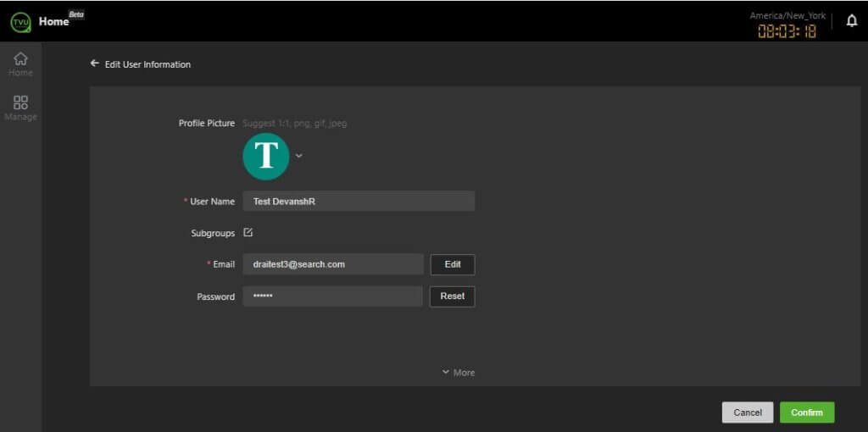Click the Edit User Information heading
The width and height of the screenshot is (868, 432).
pos(147,64)
